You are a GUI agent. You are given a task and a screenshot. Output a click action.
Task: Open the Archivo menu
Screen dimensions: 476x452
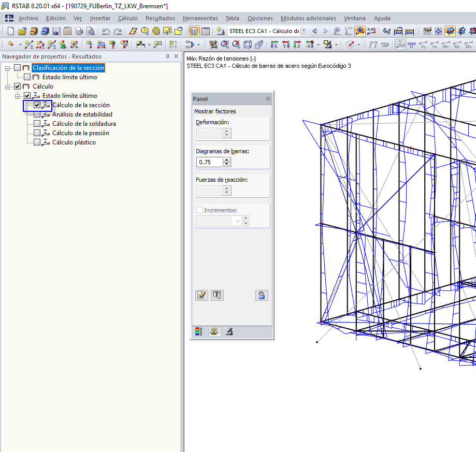pyautogui.click(x=28, y=18)
